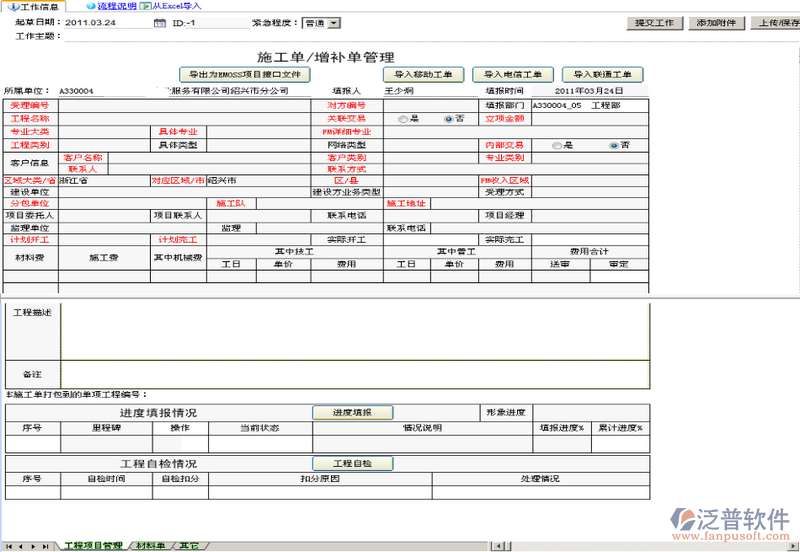The width and height of the screenshot is (800, 552).
Task: Switch to 材料单 sheet tab
Action: tap(150, 546)
